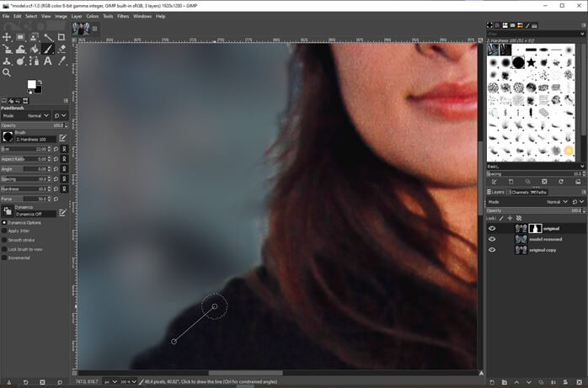588x388 pixels.
Task: Select the Text tool
Action: pyautogui.click(x=48, y=61)
